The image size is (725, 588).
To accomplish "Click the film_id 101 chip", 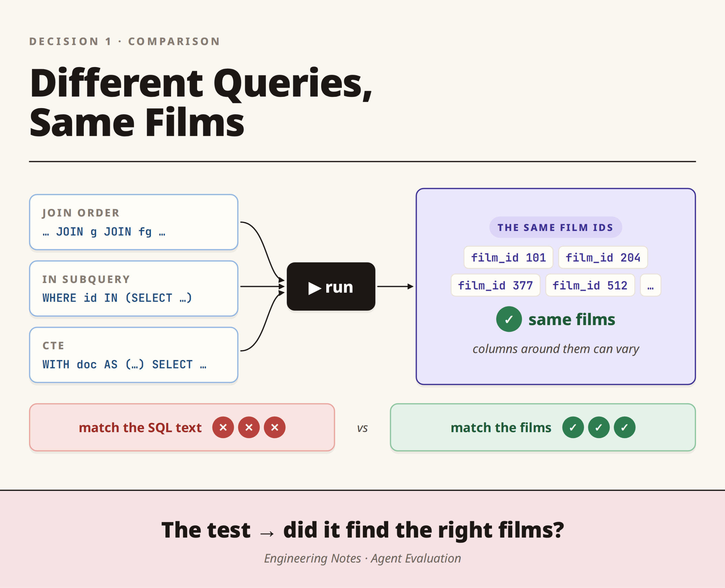I will click(508, 257).
